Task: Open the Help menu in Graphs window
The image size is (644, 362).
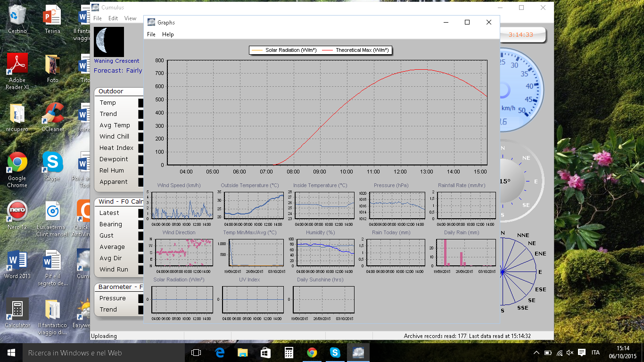Action: tap(168, 34)
